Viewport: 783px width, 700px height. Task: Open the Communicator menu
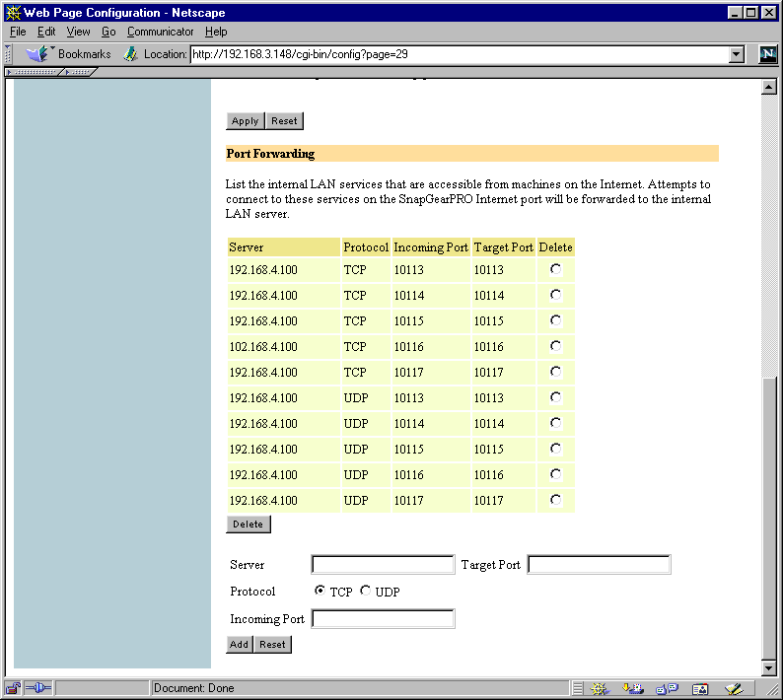click(160, 32)
